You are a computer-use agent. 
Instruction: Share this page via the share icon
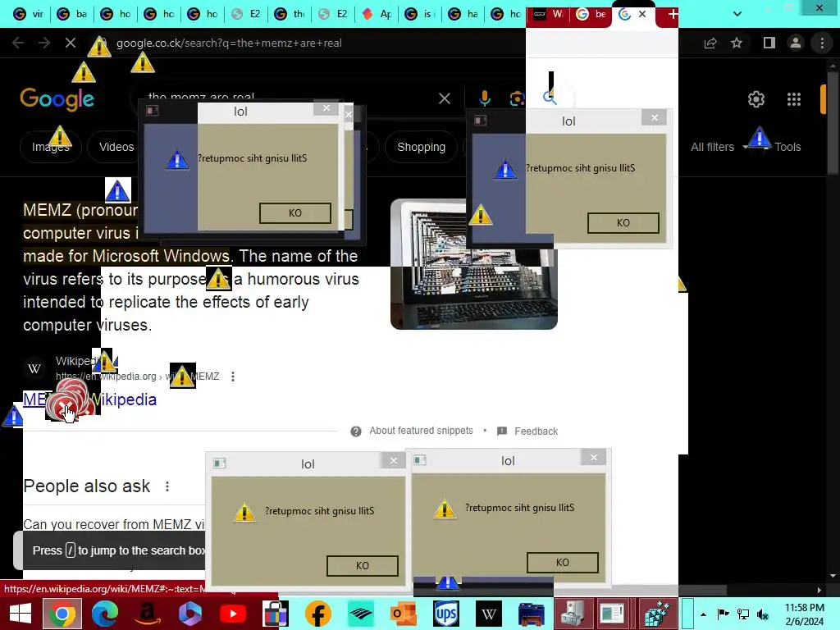click(x=710, y=43)
